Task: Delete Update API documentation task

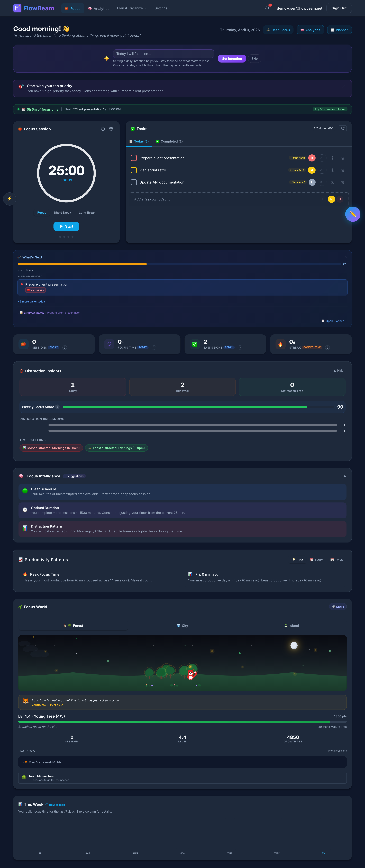Action: pyautogui.click(x=342, y=182)
